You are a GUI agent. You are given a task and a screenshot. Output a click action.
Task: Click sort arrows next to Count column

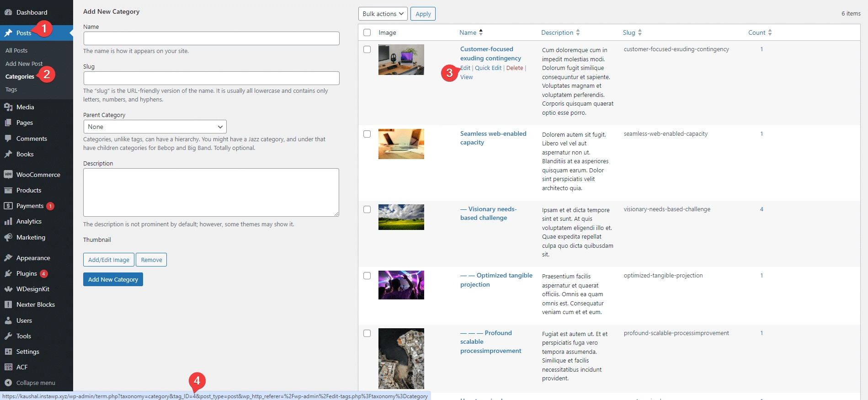click(x=770, y=32)
